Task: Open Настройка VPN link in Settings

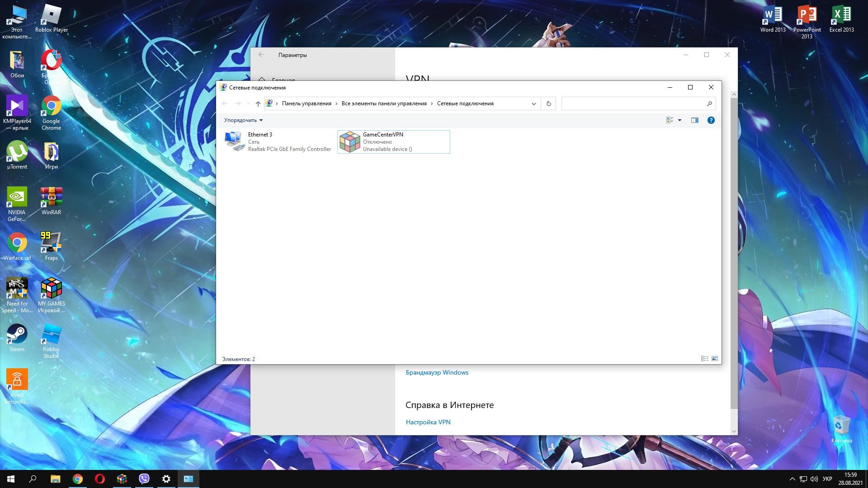Action: [x=428, y=422]
